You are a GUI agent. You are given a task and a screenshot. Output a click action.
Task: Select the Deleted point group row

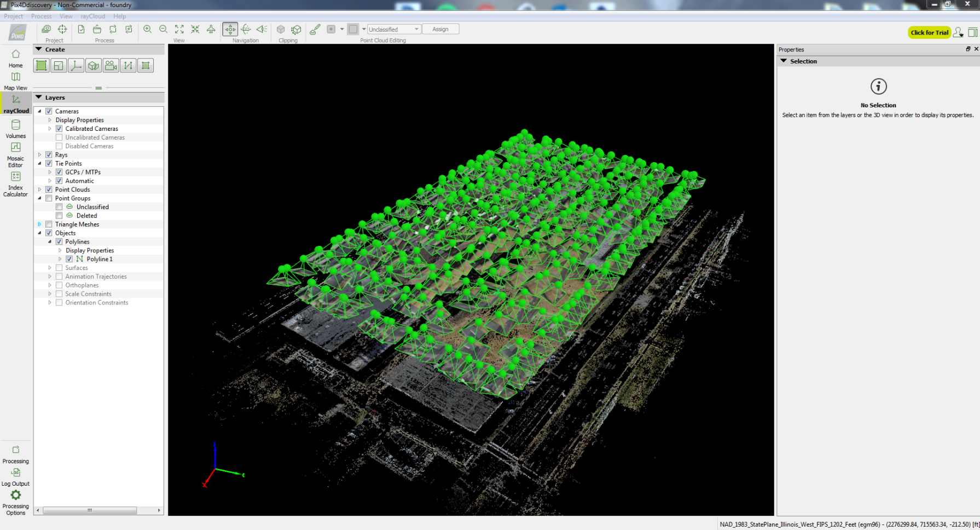pos(98,216)
